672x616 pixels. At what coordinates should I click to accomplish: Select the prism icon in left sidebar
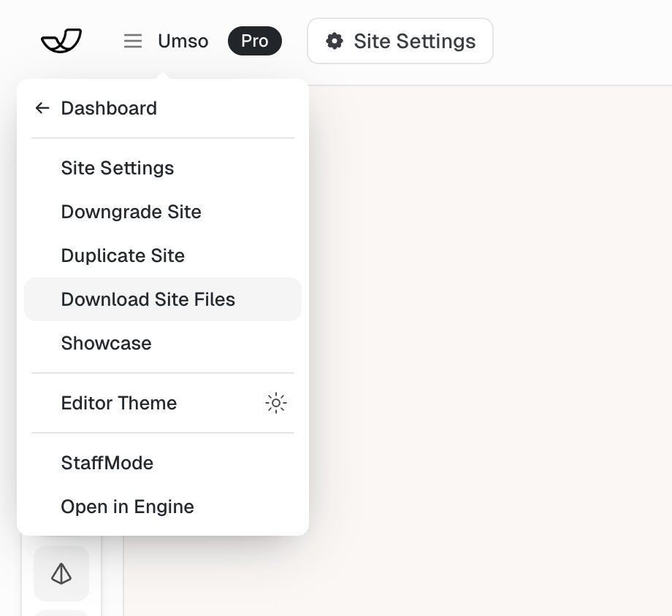[61, 574]
